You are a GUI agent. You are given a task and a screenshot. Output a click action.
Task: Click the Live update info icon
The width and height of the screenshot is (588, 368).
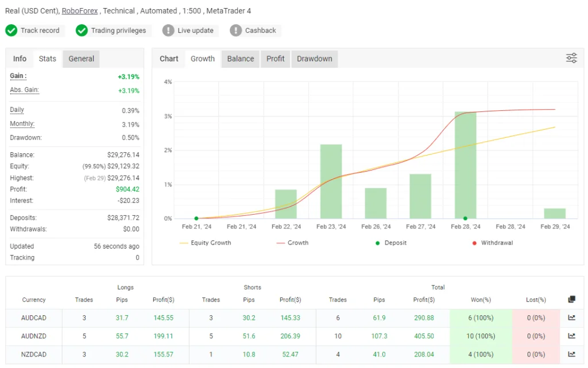[x=167, y=30]
